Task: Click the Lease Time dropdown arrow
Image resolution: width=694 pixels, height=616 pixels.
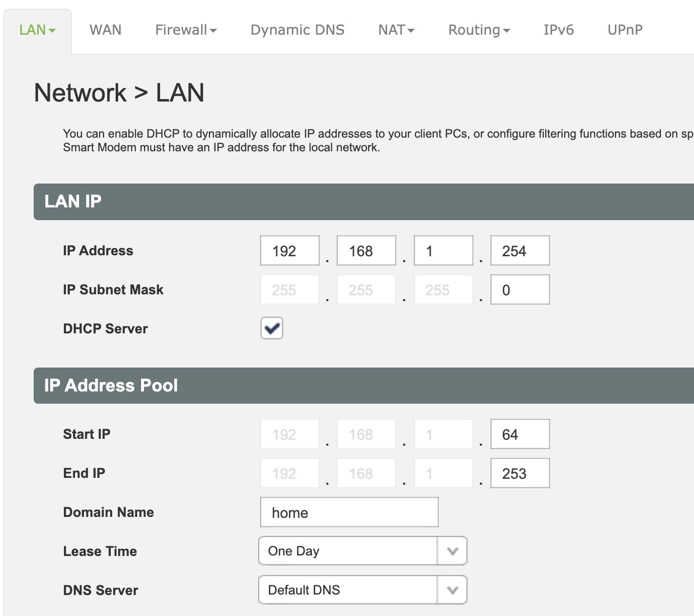Action: point(452,551)
